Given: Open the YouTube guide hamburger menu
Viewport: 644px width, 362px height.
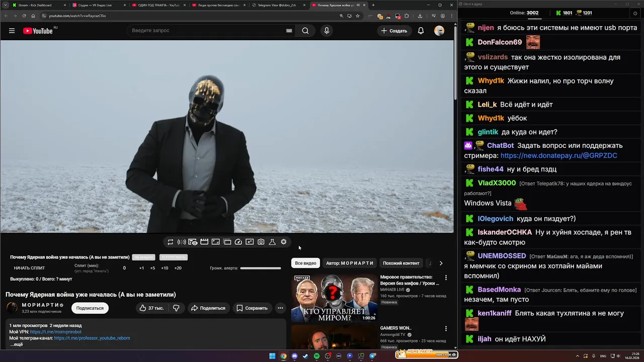Looking at the screenshot, I should tap(12, 31).
